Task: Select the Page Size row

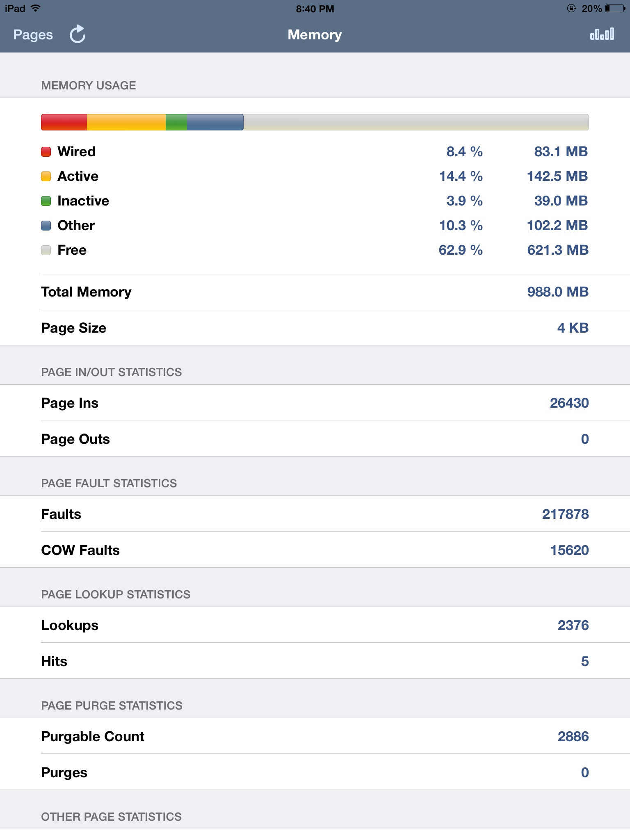Action: 315,327
